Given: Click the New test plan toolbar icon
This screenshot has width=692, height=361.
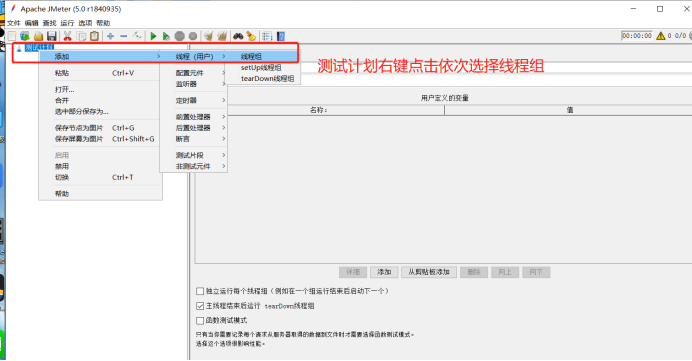Looking at the screenshot, I should (x=12, y=36).
